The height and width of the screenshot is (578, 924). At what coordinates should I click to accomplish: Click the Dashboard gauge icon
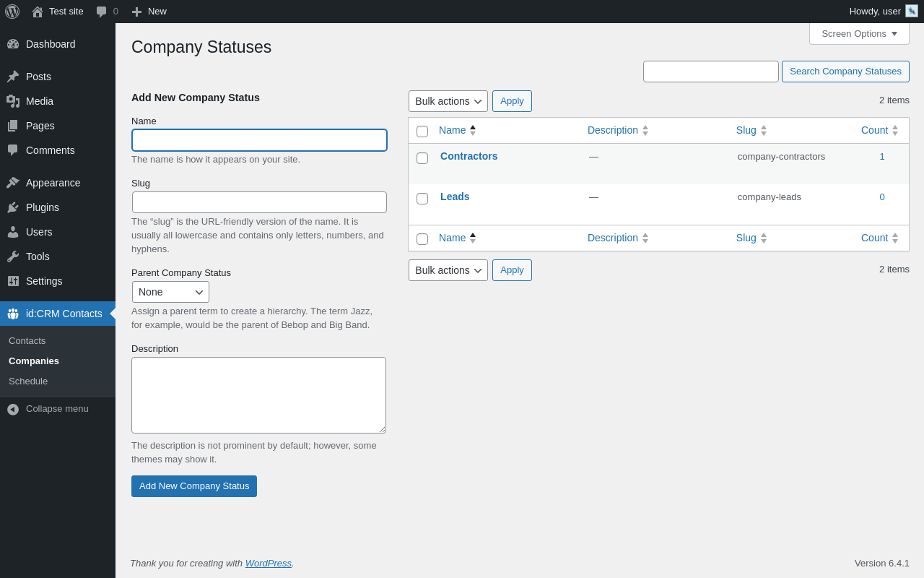coord(13,44)
